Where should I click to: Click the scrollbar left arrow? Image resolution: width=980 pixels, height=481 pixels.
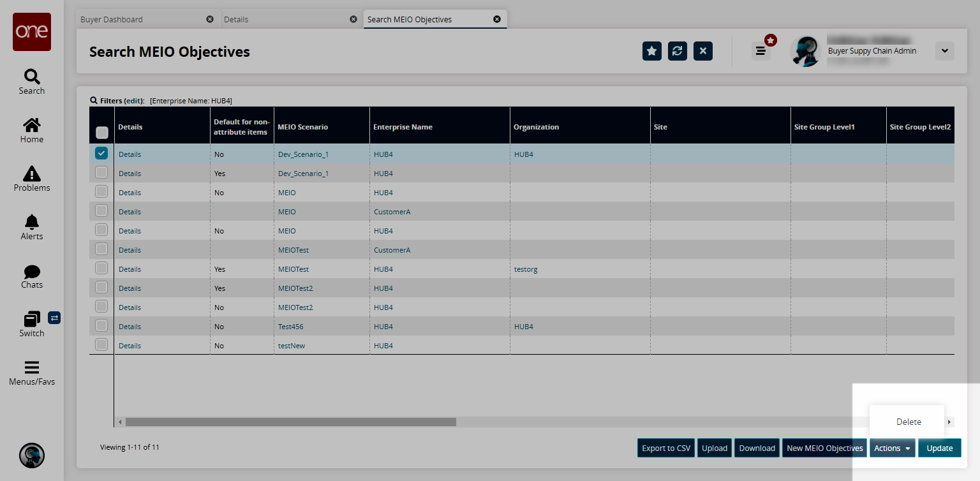point(119,422)
